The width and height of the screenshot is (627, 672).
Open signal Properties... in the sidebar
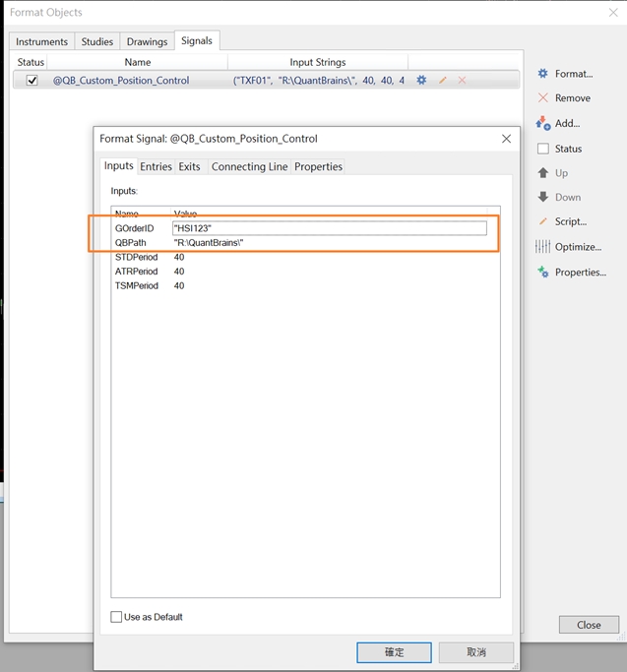(571, 273)
